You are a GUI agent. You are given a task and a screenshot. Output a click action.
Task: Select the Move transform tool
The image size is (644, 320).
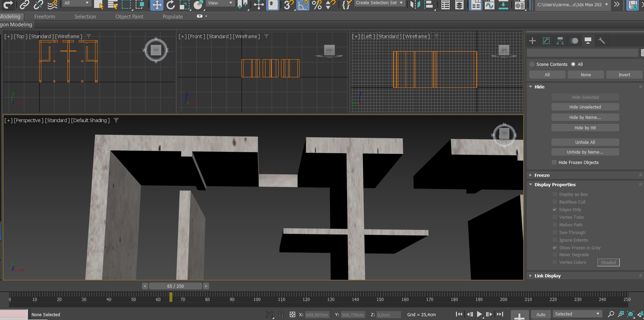[x=157, y=5]
